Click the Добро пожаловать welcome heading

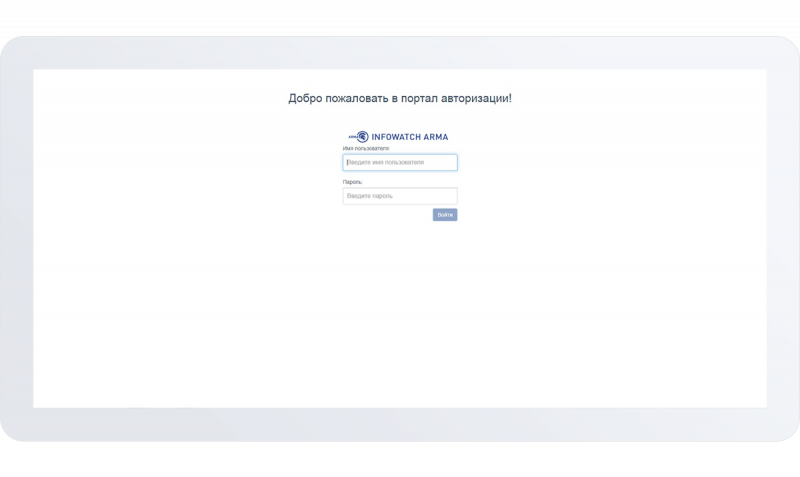click(399, 99)
